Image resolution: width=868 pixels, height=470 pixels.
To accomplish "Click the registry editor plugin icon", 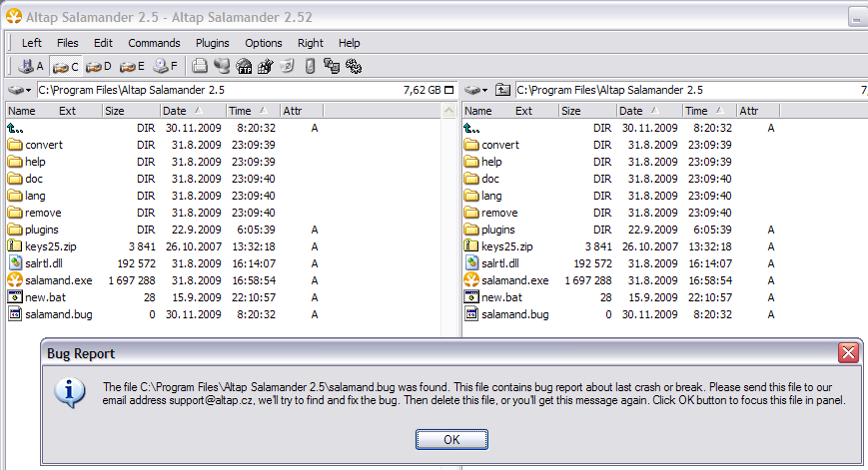I will pyautogui.click(x=265, y=66).
